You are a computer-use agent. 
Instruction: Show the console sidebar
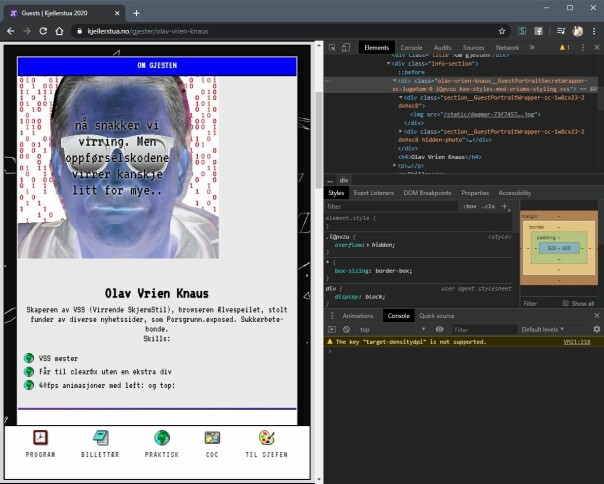click(332, 329)
